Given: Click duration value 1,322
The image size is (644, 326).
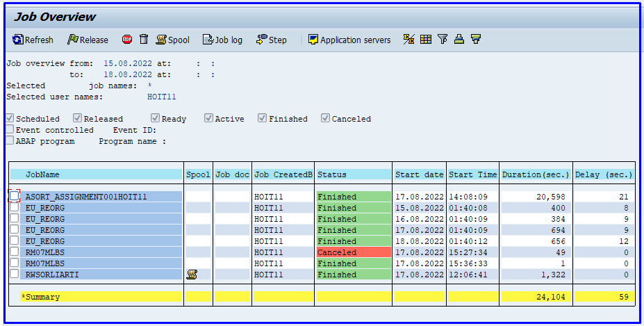Looking at the screenshot, I should (x=553, y=275).
